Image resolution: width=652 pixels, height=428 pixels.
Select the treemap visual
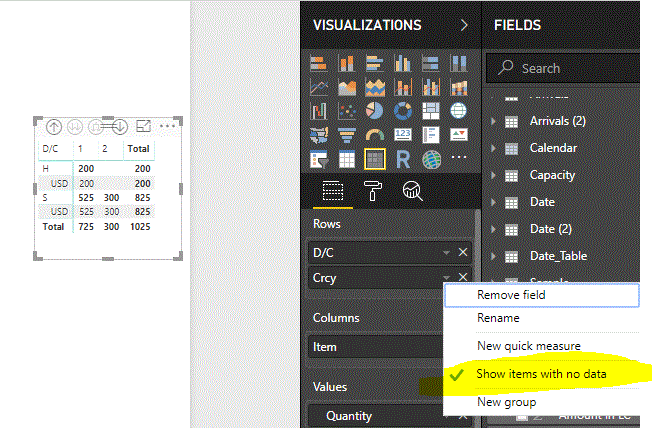click(x=430, y=111)
